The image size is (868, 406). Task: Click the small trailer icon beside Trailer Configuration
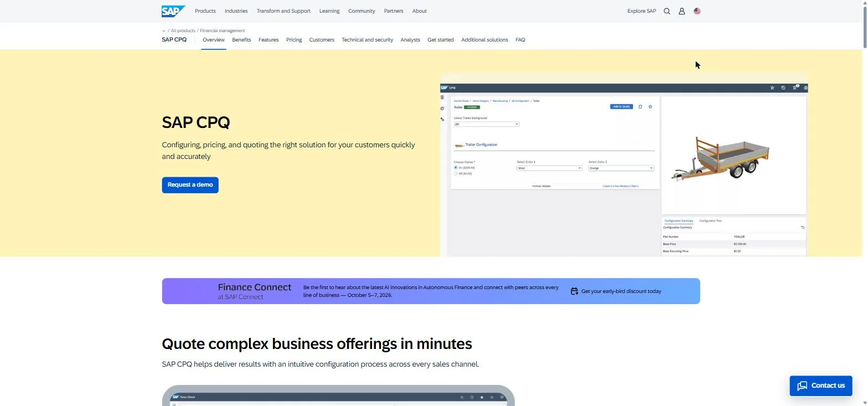tap(459, 145)
